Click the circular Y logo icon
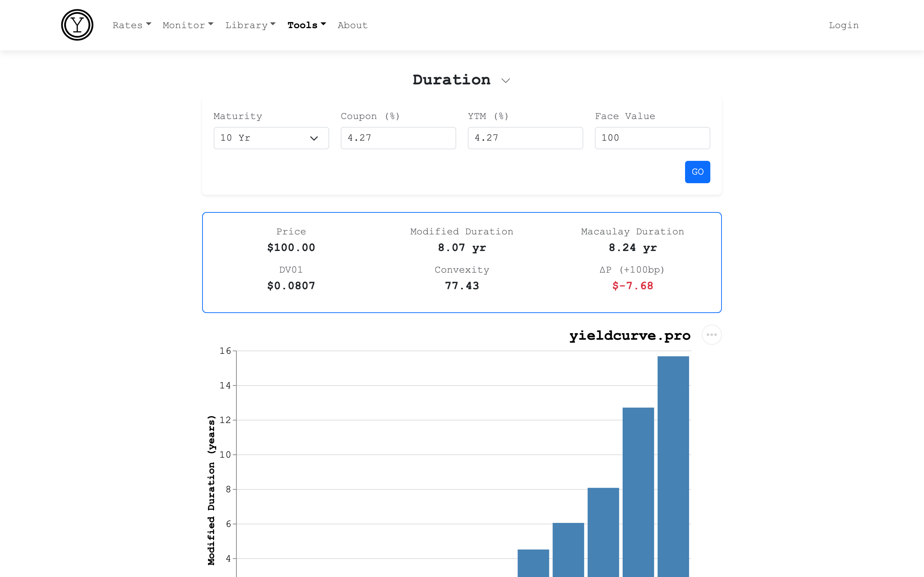 77,25
